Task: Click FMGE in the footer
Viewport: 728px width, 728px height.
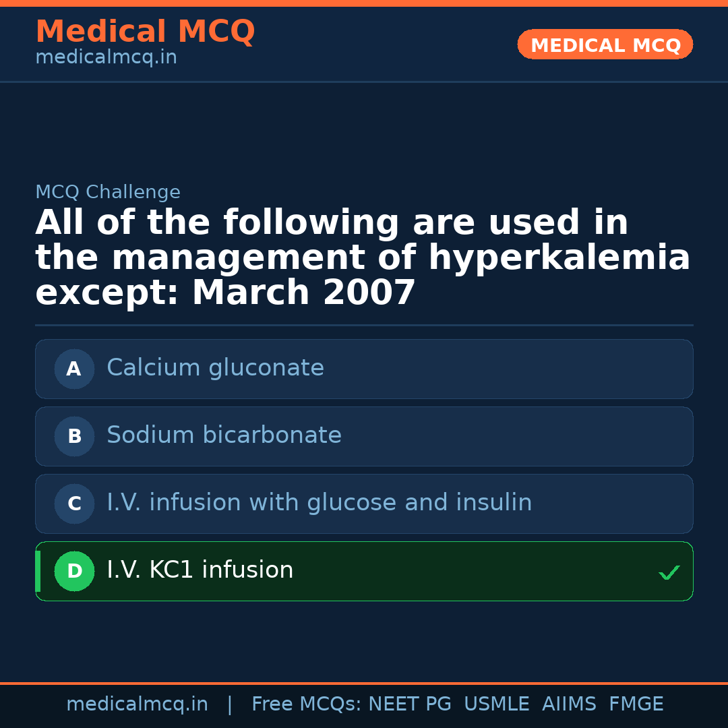Action: (x=636, y=704)
